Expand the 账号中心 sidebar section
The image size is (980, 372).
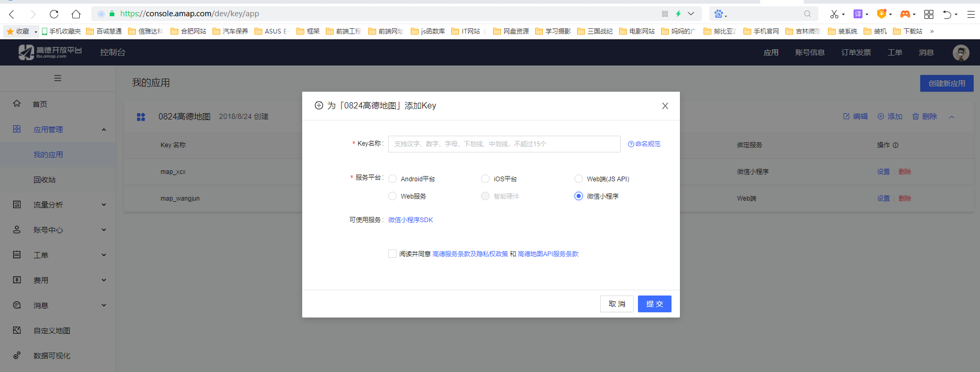(x=104, y=230)
